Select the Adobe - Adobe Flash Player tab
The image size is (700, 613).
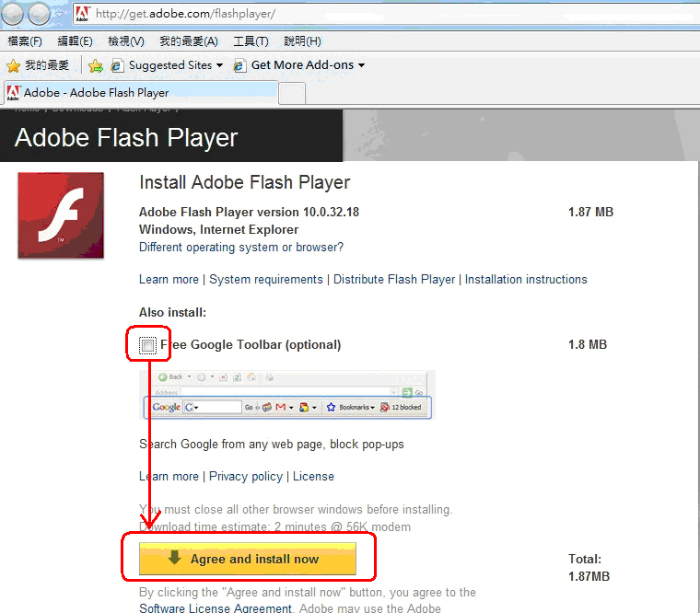click(140, 93)
